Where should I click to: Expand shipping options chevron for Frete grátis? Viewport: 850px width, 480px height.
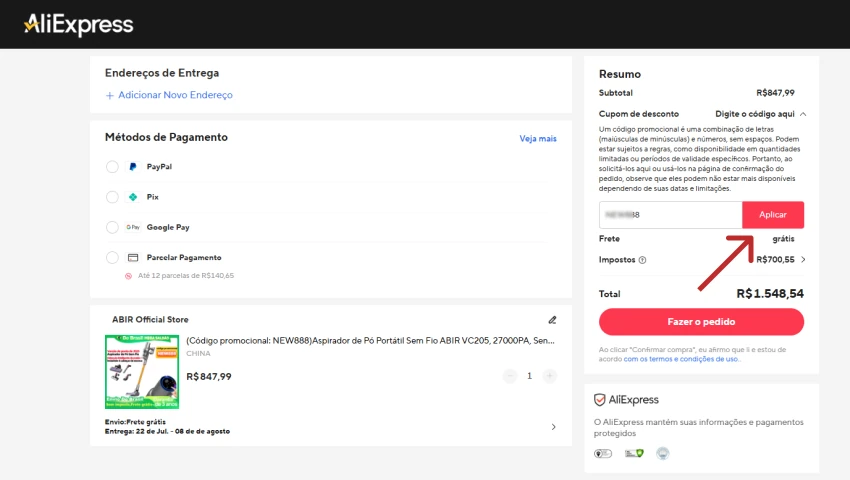click(x=553, y=427)
